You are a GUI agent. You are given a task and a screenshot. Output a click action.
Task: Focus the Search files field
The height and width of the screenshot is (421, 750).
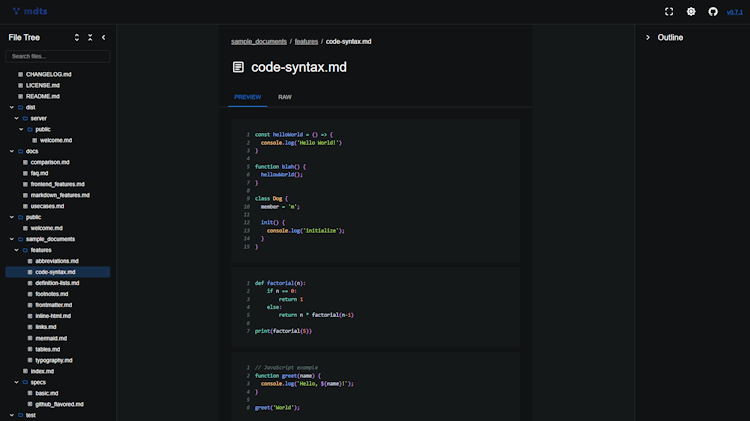58,56
